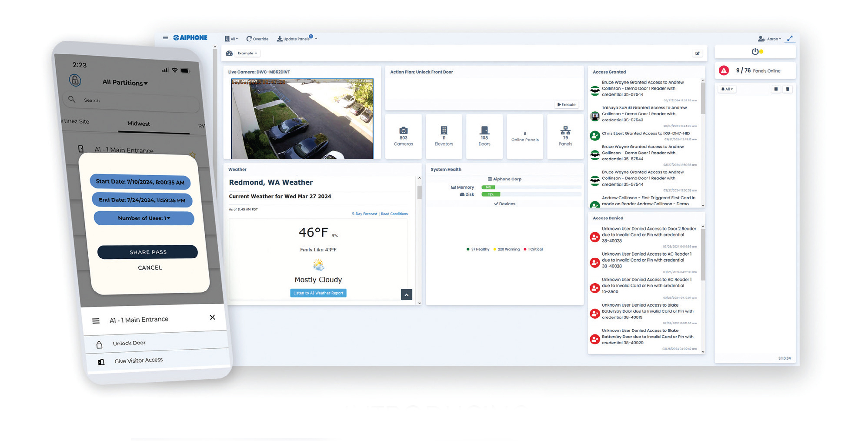Switch to the Midwest tab

(x=138, y=124)
